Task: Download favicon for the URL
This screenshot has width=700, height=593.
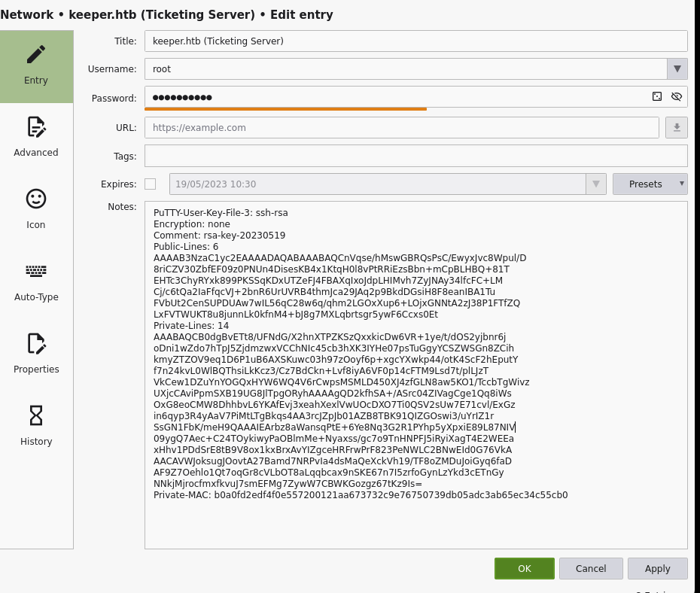Action: 677,128
